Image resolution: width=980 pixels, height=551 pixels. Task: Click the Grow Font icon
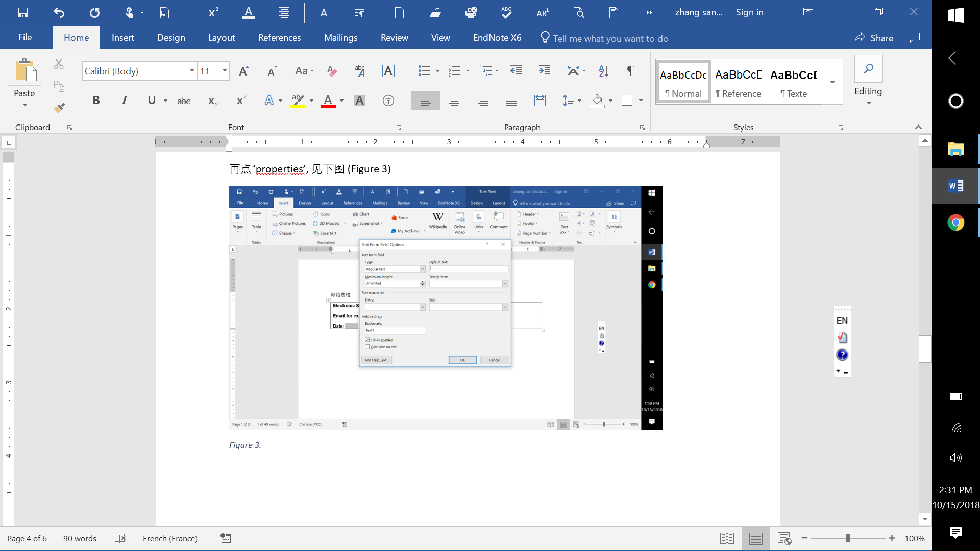point(243,71)
